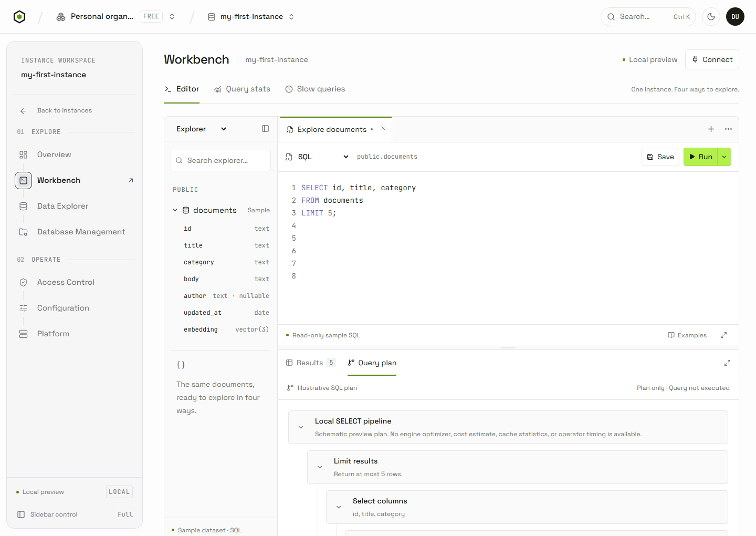Open the my-first-instance selector in the header
Image resolution: width=756 pixels, height=536 pixels.
click(251, 17)
